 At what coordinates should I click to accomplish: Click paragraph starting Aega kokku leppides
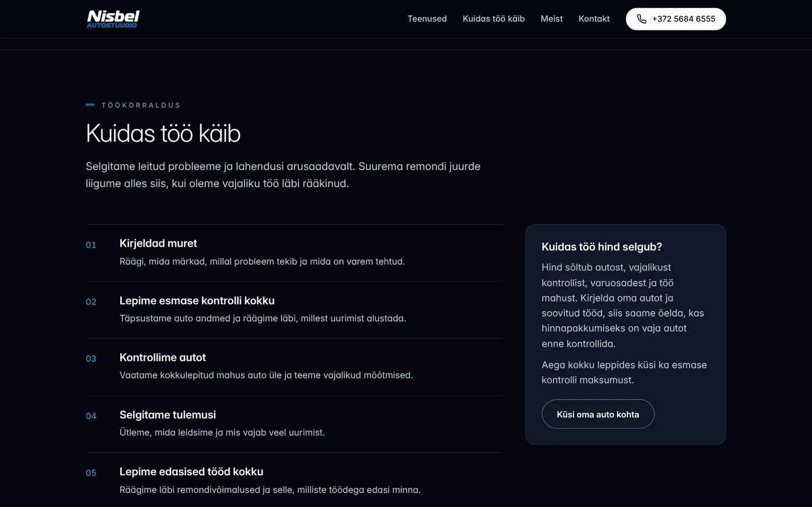click(624, 373)
